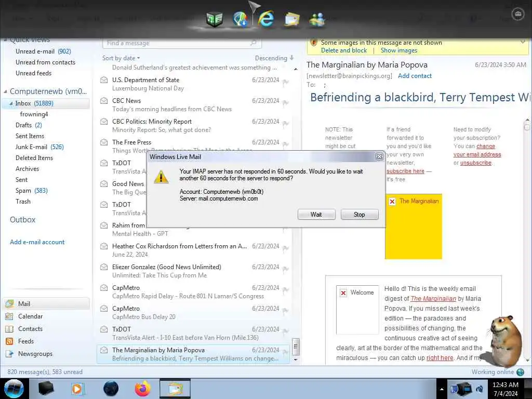Open Firefox from the taskbar

142,389
